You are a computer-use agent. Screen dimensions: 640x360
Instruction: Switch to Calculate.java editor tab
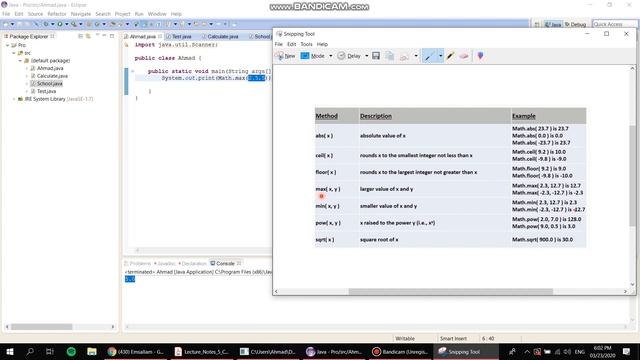[x=220, y=36]
